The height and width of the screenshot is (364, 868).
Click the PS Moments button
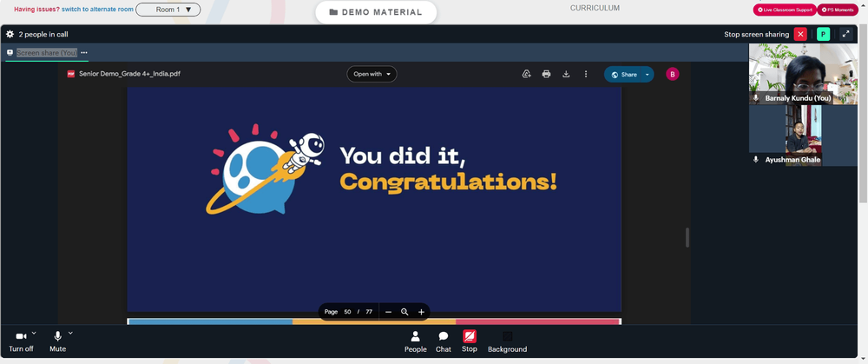coord(838,10)
